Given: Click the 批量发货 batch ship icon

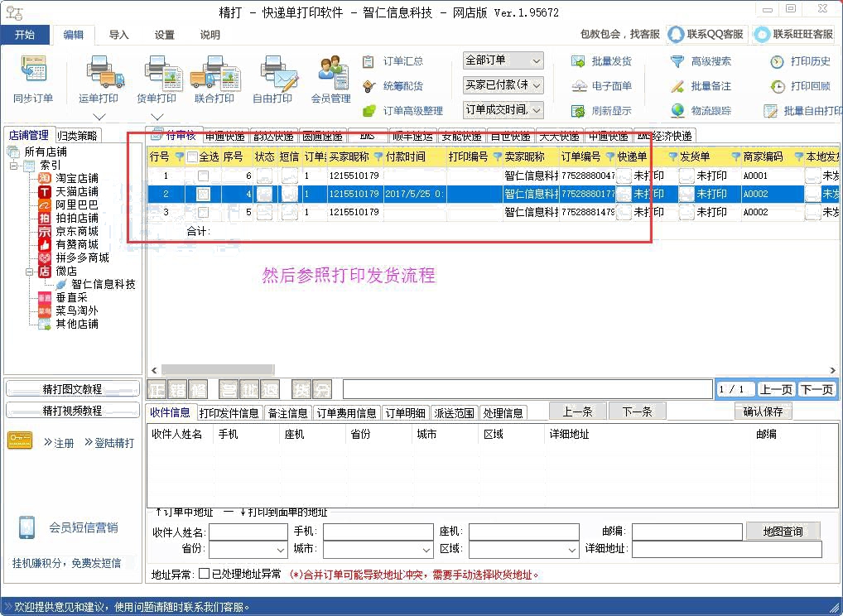Looking at the screenshot, I should click(x=579, y=61).
